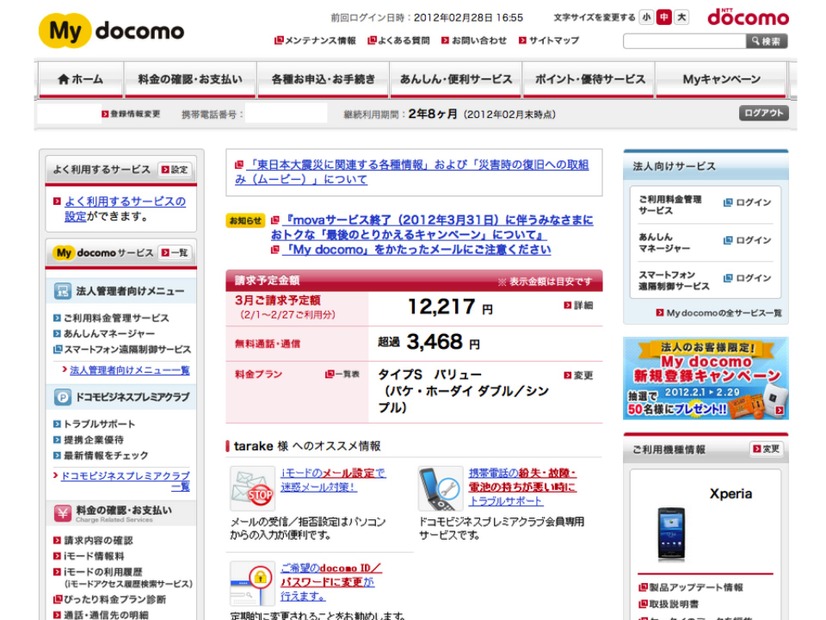
Task: Open movaサービス終了 campaign notice link
Action: point(432,227)
